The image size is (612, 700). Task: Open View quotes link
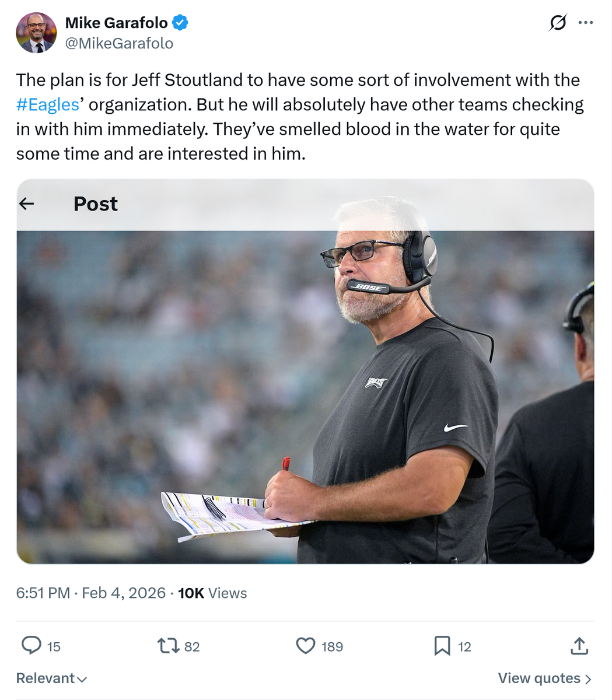[539, 678]
